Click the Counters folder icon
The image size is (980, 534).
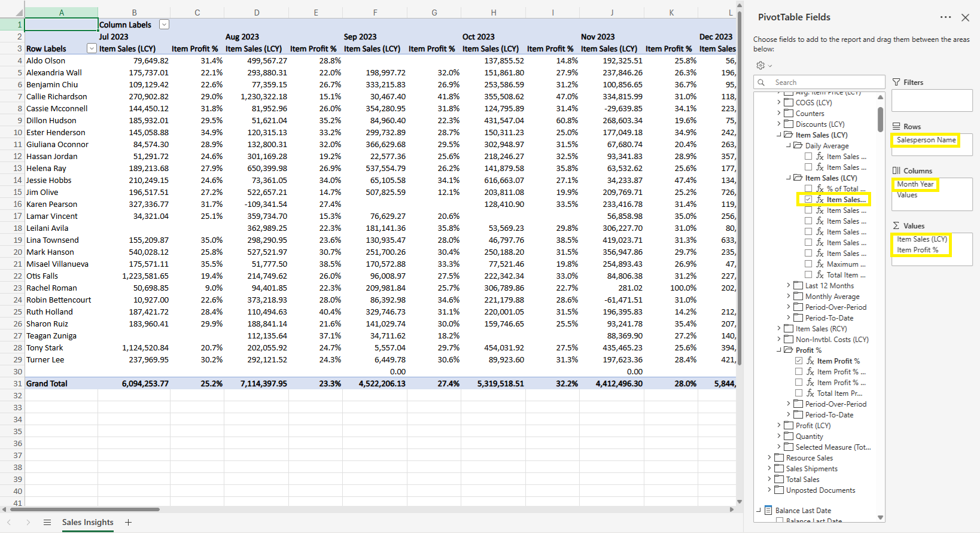[x=789, y=114]
